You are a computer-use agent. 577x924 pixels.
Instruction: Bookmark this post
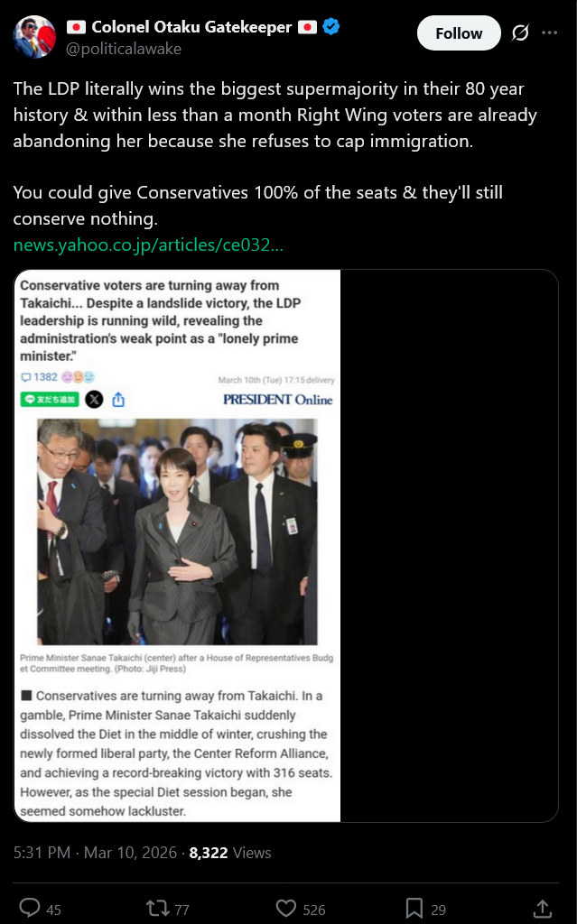click(x=414, y=908)
